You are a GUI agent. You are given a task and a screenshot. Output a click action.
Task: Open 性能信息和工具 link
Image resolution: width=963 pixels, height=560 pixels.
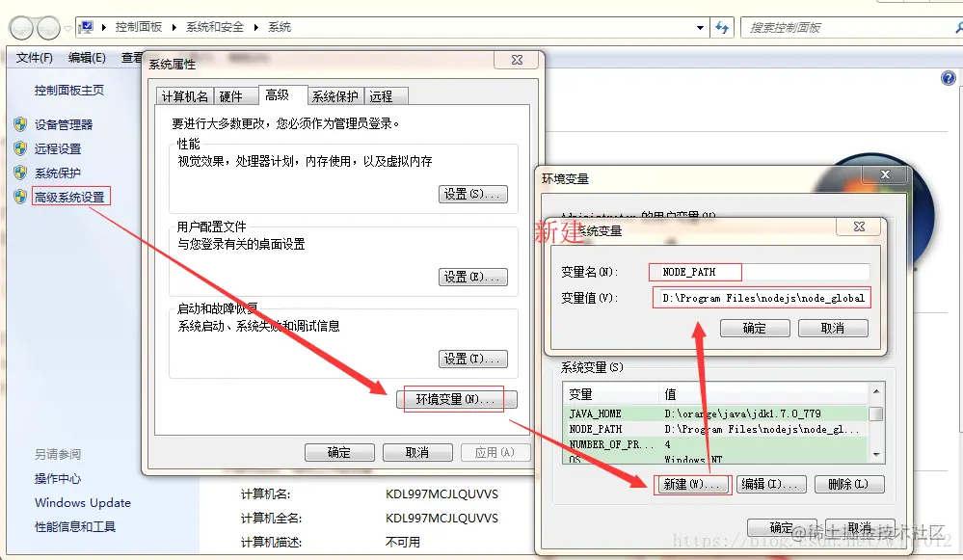click(x=75, y=526)
